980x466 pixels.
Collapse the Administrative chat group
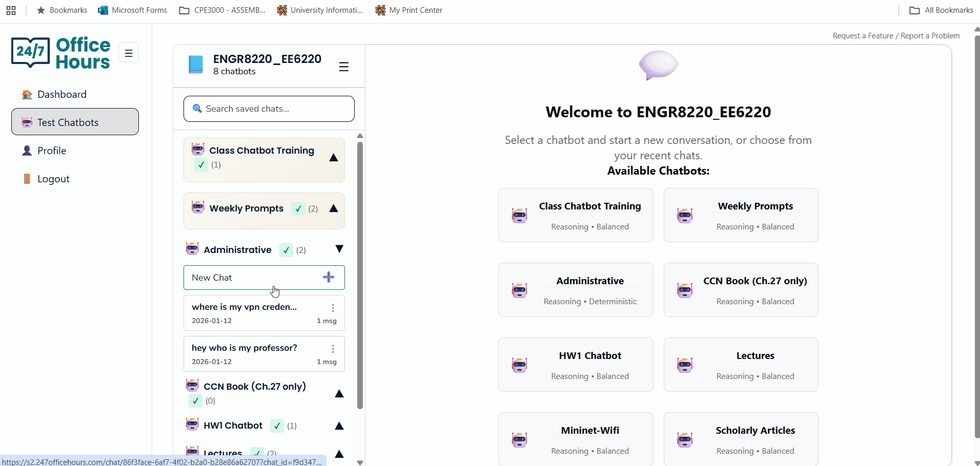point(339,249)
